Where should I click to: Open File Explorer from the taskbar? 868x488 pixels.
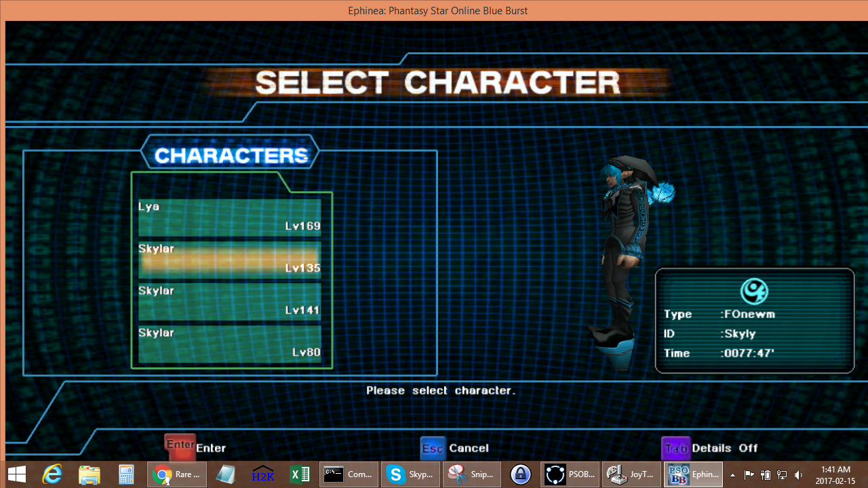90,474
